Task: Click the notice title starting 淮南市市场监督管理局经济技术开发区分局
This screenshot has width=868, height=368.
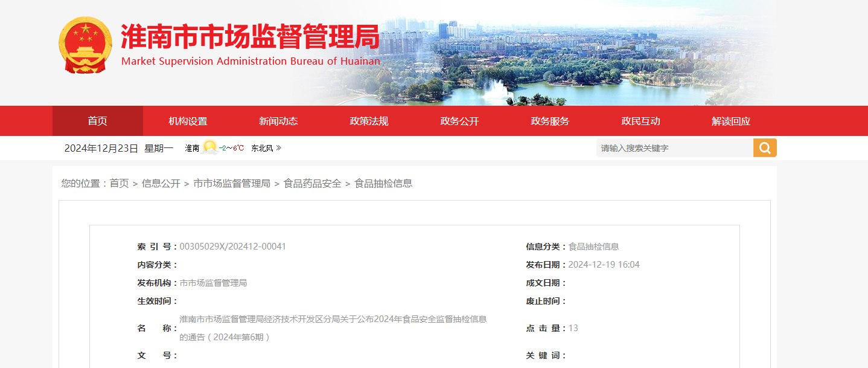Action: pos(333,328)
